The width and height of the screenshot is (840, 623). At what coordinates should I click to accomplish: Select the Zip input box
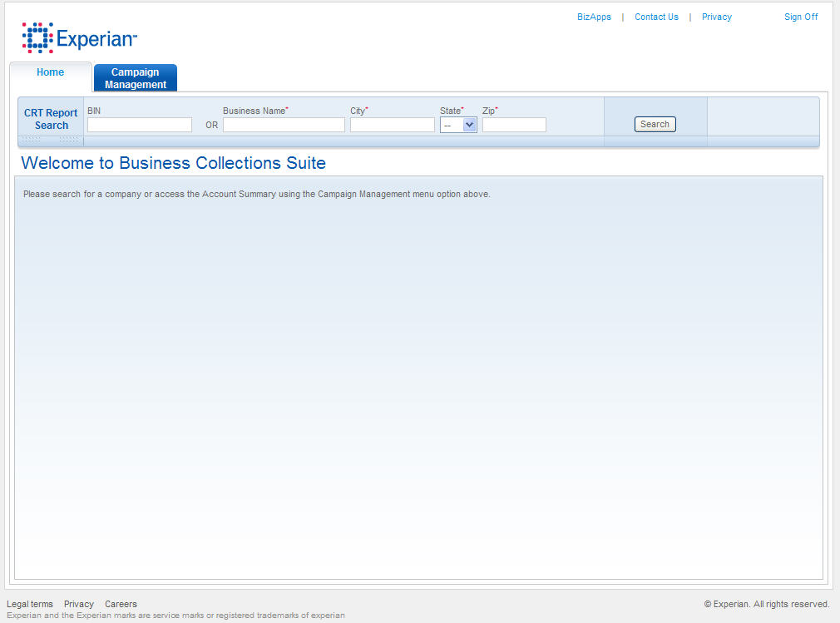pyautogui.click(x=514, y=125)
